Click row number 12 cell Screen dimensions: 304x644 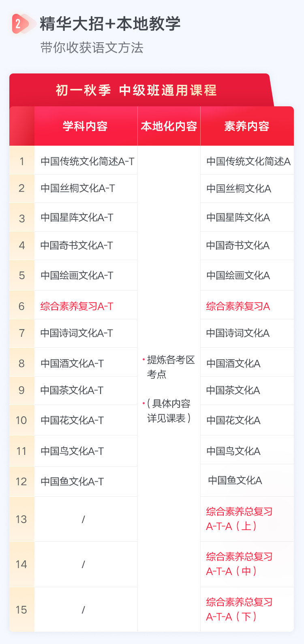click(x=21, y=482)
